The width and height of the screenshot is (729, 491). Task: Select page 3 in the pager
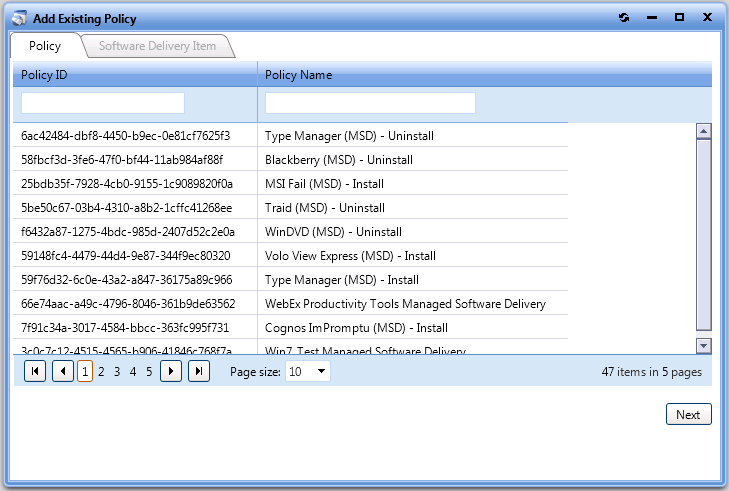tap(117, 372)
